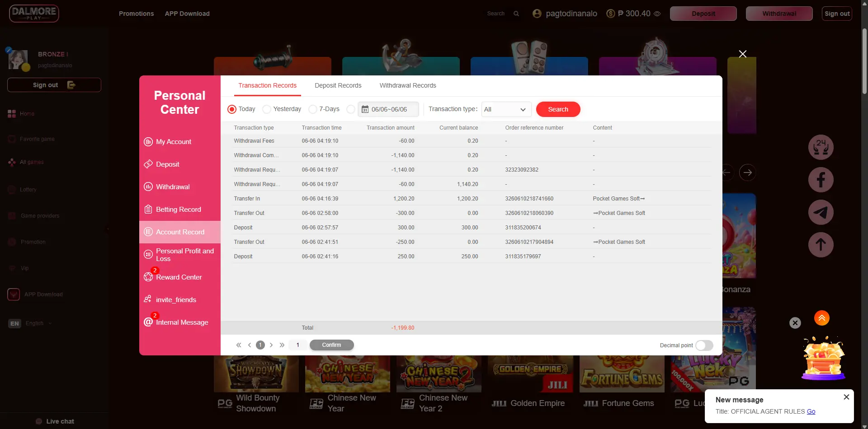The image size is (868, 429).
Task: Open APP Download in left sidebar
Action: [x=35, y=294]
